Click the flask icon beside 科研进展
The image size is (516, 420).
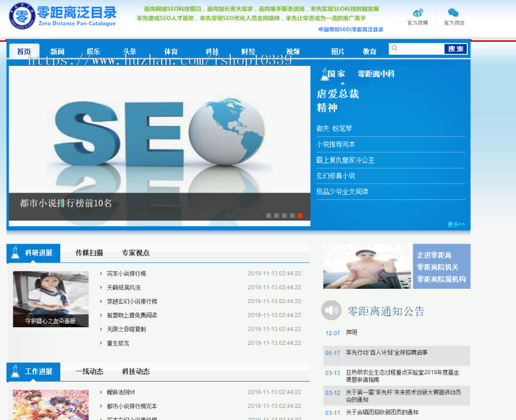point(15,253)
